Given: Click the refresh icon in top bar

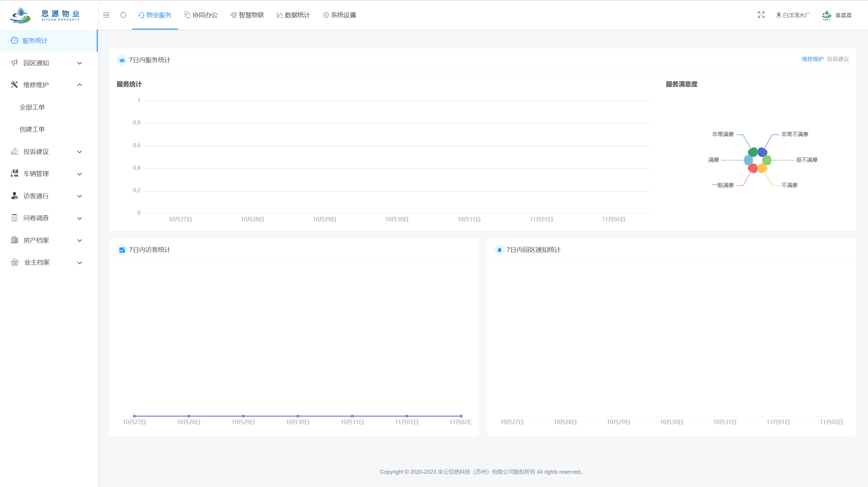Looking at the screenshot, I should pos(123,15).
